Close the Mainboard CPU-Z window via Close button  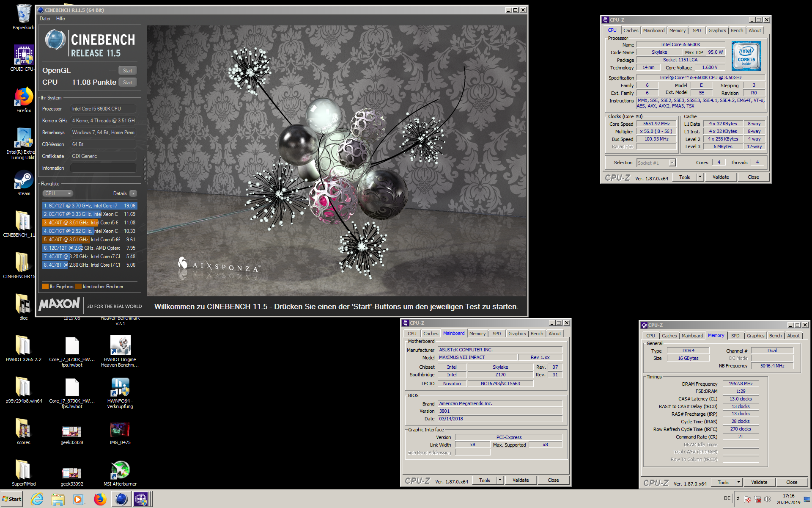click(553, 480)
